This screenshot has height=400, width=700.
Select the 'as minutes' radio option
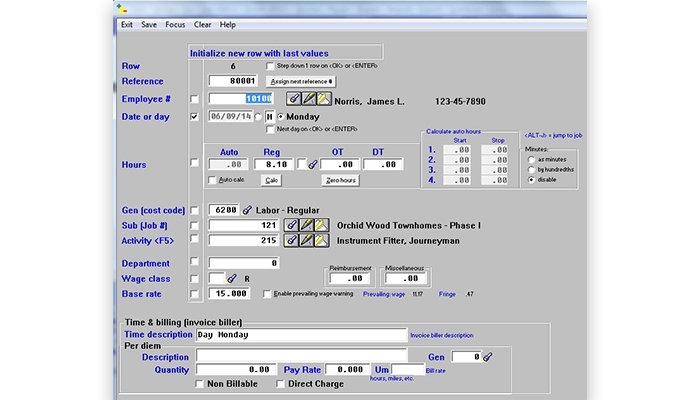tap(530, 160)
